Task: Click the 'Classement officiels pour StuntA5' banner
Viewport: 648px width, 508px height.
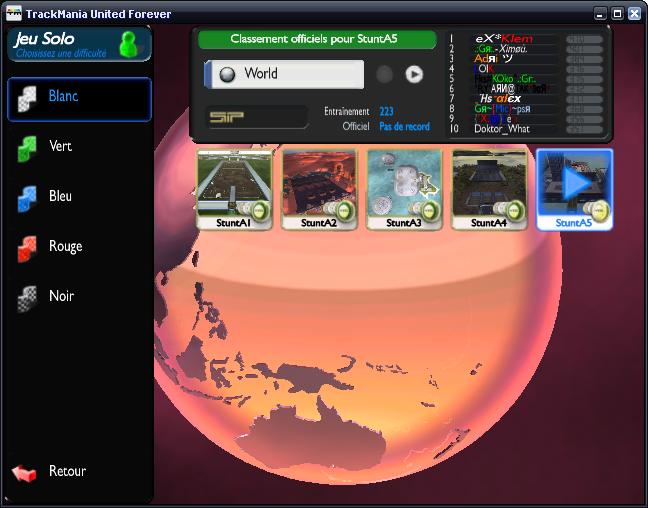Action: point(317,39)
